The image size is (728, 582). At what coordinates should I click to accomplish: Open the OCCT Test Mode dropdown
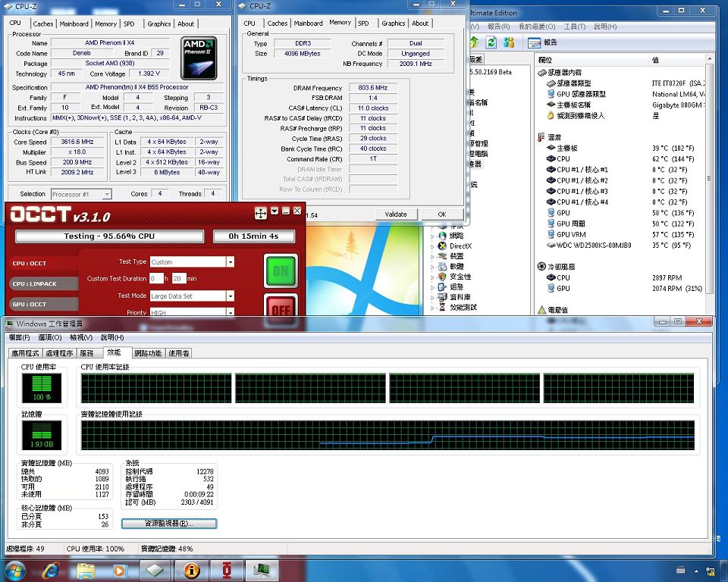(x=231, y=296)
